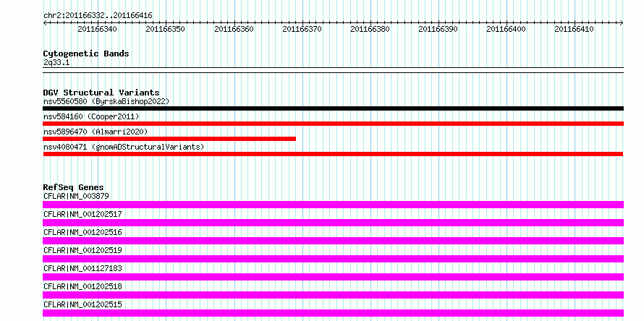Open variant nsv5896470 (Almarri2020) label
The image size is (644, 321).
click(96, 132)
